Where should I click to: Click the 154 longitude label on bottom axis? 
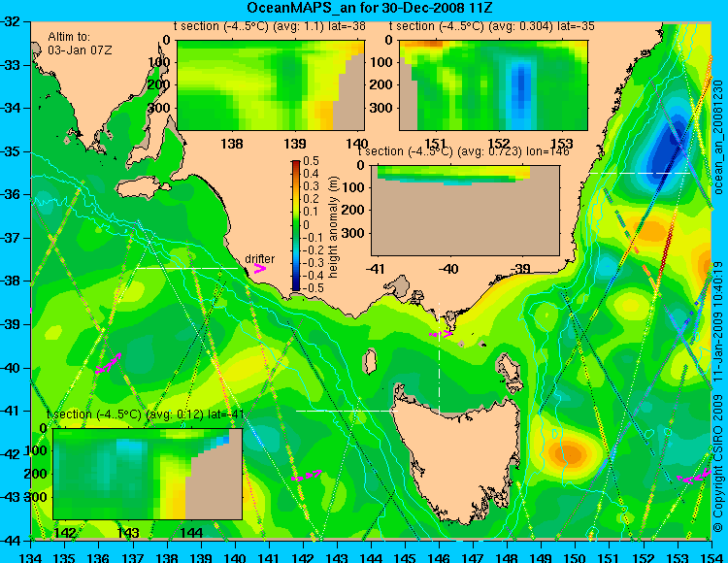tap(711, 557)
